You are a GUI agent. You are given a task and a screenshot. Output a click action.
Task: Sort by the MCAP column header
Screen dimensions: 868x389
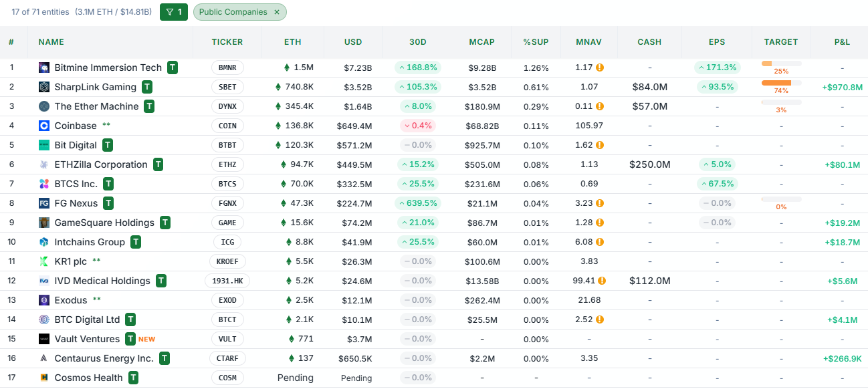click(482, 42)
